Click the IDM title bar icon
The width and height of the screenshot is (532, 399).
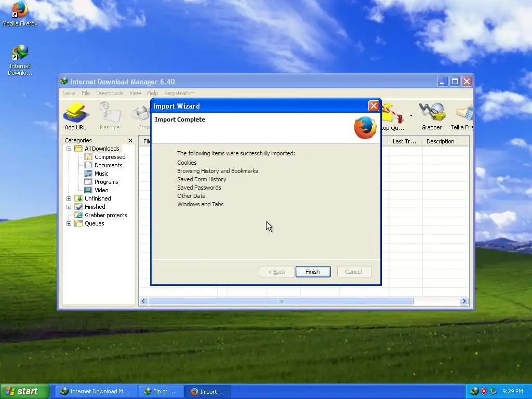click(64, 82)
